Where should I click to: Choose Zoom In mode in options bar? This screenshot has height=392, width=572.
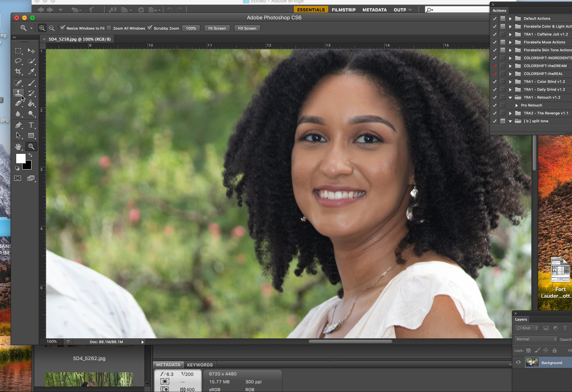(42, 28)
